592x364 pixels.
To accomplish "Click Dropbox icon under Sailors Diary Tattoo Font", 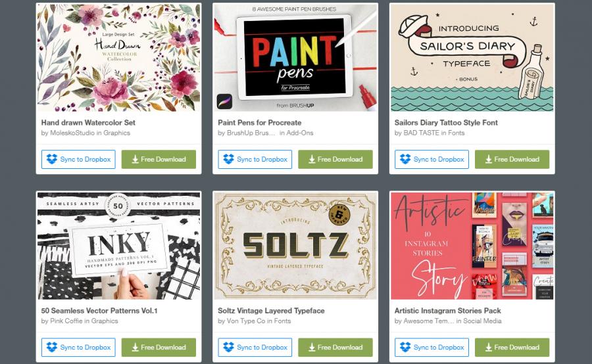I will click(405, 159).
